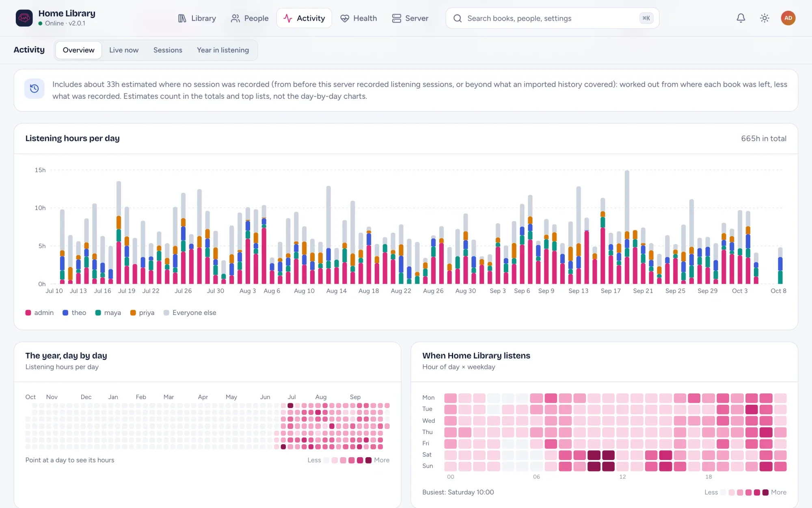Screen dimensions: 812x508
Task: Click the Everyone else legend swatch
Action: click(166, 313)
